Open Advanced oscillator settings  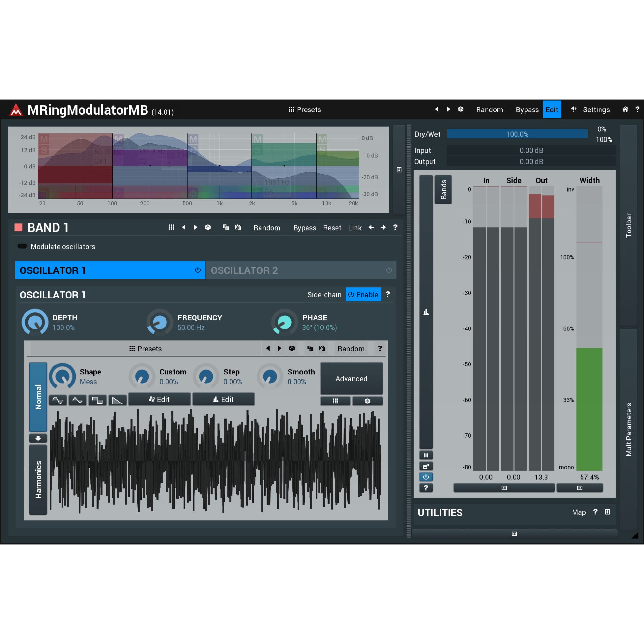(351, 379)
